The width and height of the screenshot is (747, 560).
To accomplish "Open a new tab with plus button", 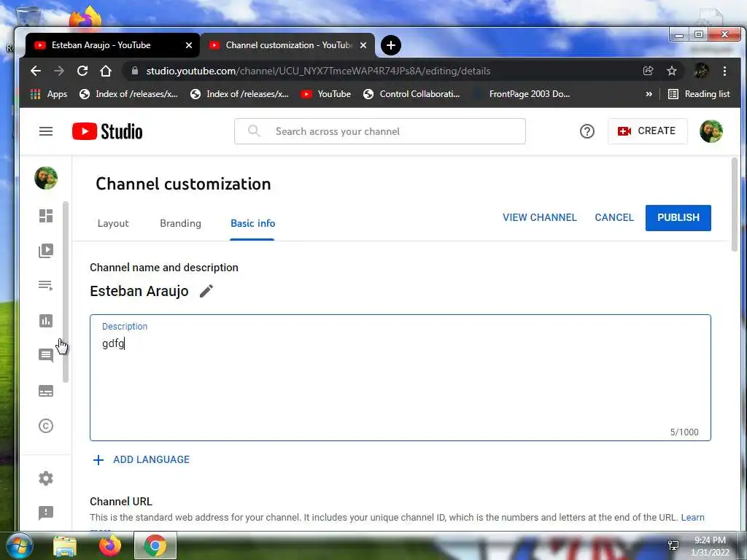I will click(391, 45).
